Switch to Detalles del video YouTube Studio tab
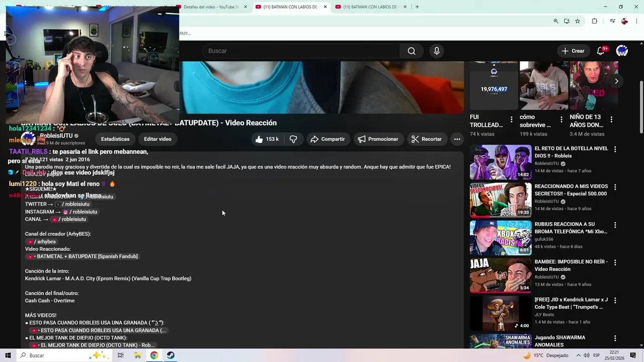This screenshot has width=644, height=362. coord(211,7)
